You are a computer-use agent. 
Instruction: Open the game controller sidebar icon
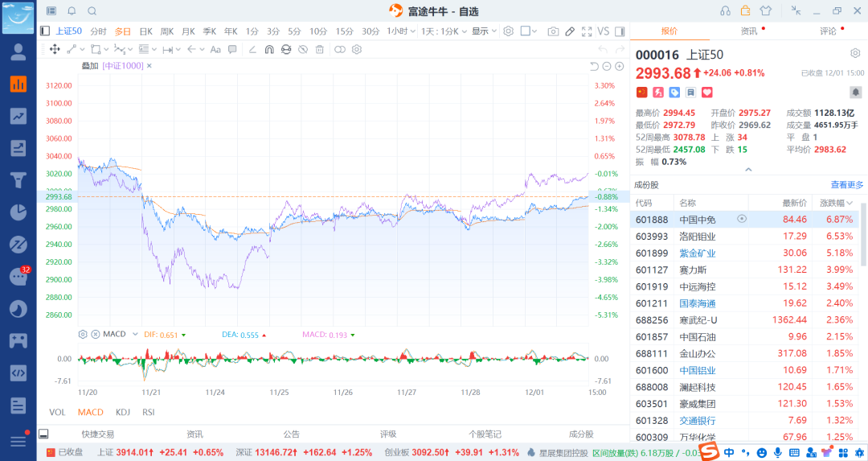[x=18, y=340]
